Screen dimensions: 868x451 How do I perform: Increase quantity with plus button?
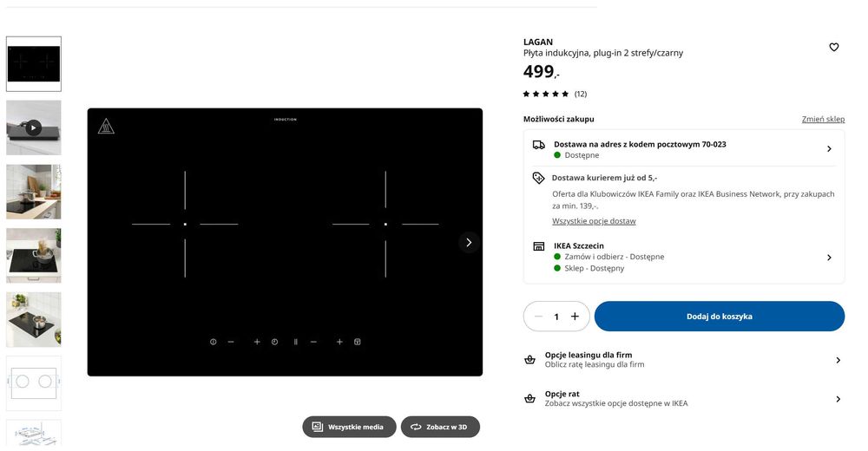coord(575,317)
